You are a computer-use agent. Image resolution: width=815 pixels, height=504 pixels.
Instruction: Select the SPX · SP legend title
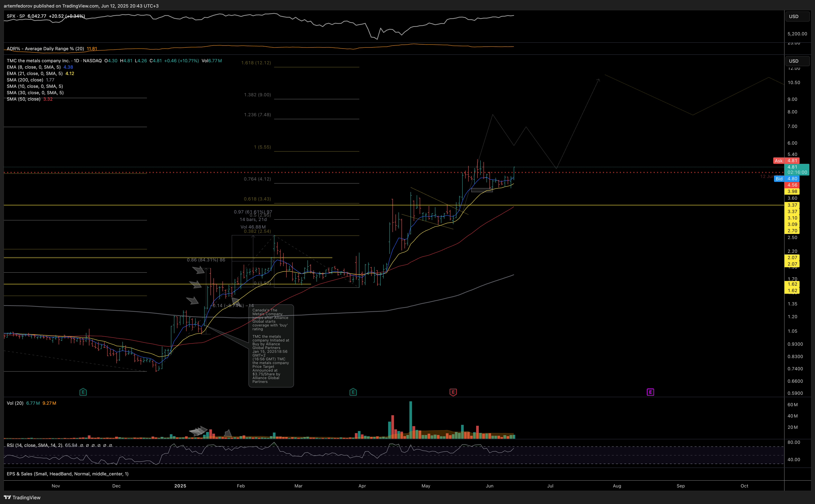tap(16, 16)
